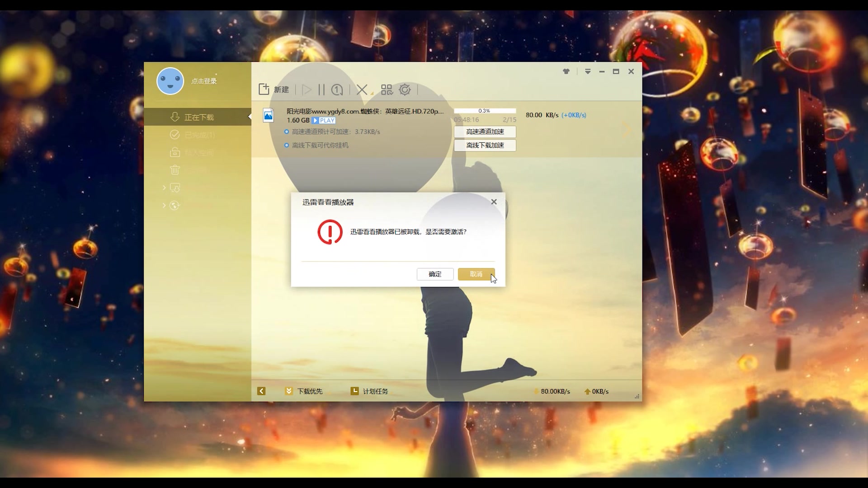The image size is (868, 488).
Task: Minimize the Xunlei window
Action: pyautogui.click(x=602, y=71)
